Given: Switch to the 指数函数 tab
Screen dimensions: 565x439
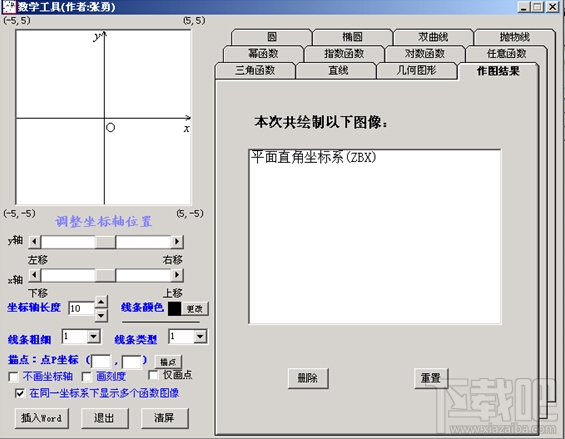Looking at the screenshot, I should pyautogui.click(x=344, y=54).
